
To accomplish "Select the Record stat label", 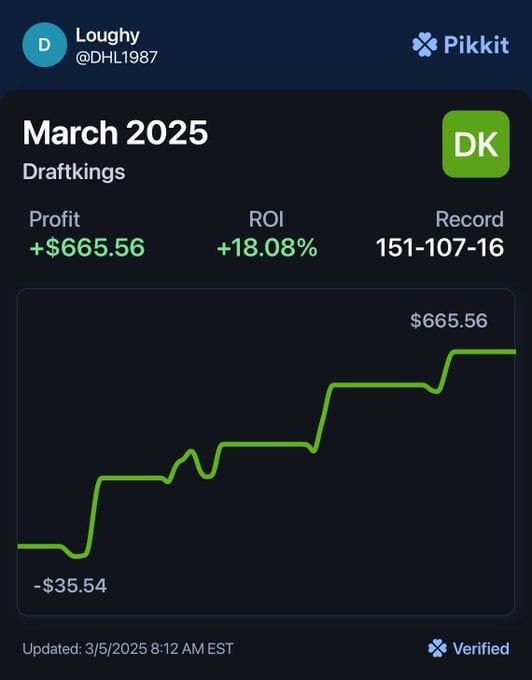I will 470,219.
